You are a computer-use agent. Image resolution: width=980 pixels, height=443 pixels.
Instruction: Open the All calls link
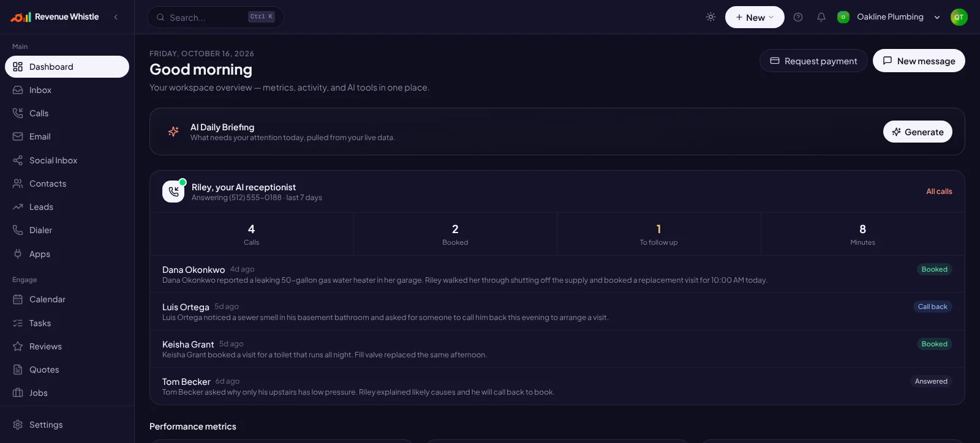[x=939, y=192]
